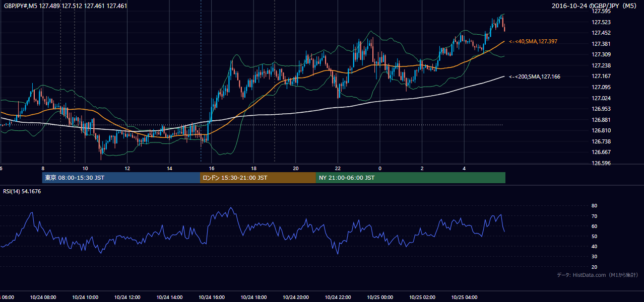Viewport: 644px width, 302px height.
Task: Click the 127.595 price axis label
Action: click(x=601, y=11)
